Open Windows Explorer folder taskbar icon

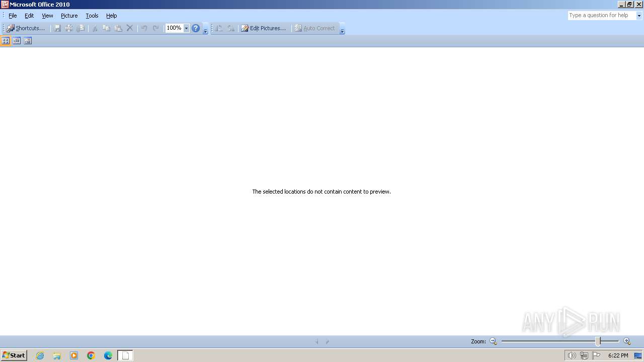(x=57, y=355)
